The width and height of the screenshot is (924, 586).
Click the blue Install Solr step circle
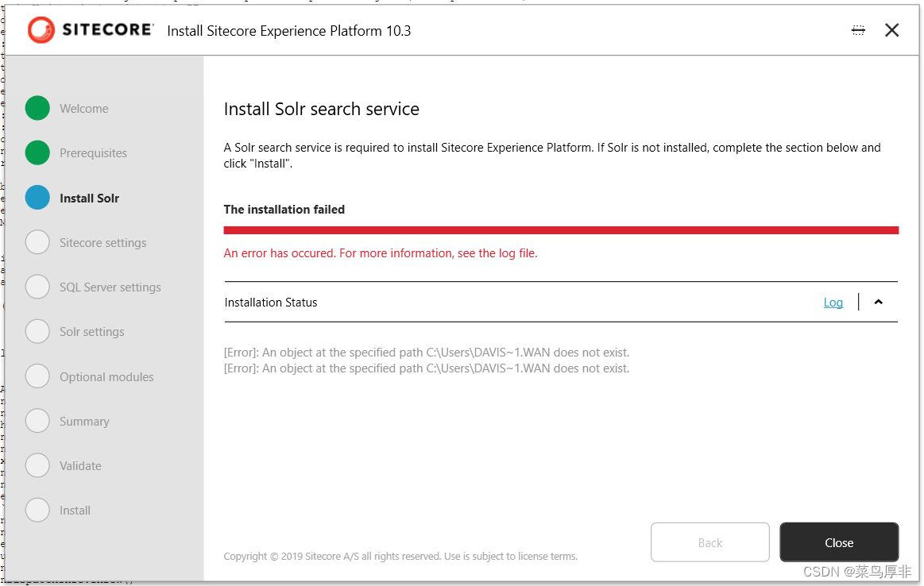click(x=37, y=198)
